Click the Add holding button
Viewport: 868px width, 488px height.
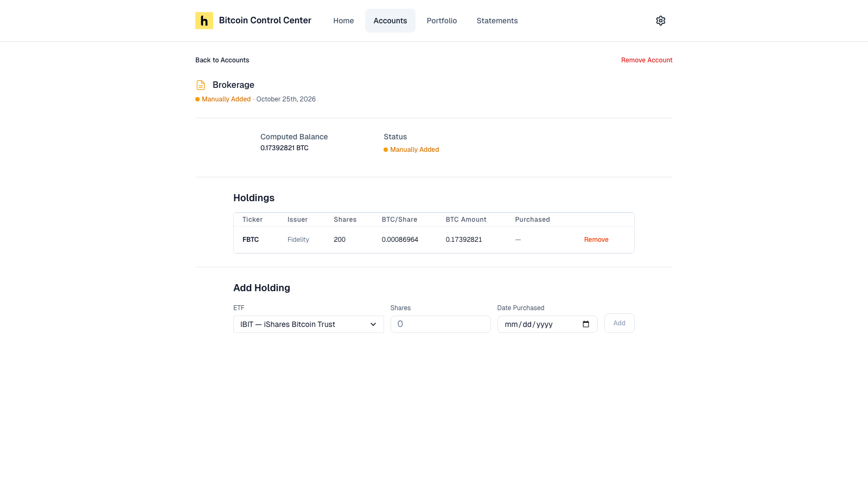(x=619, y=323)
